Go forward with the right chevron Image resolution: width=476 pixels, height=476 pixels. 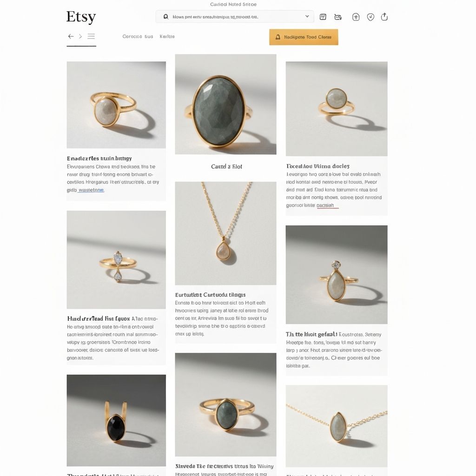coord(80,36)
